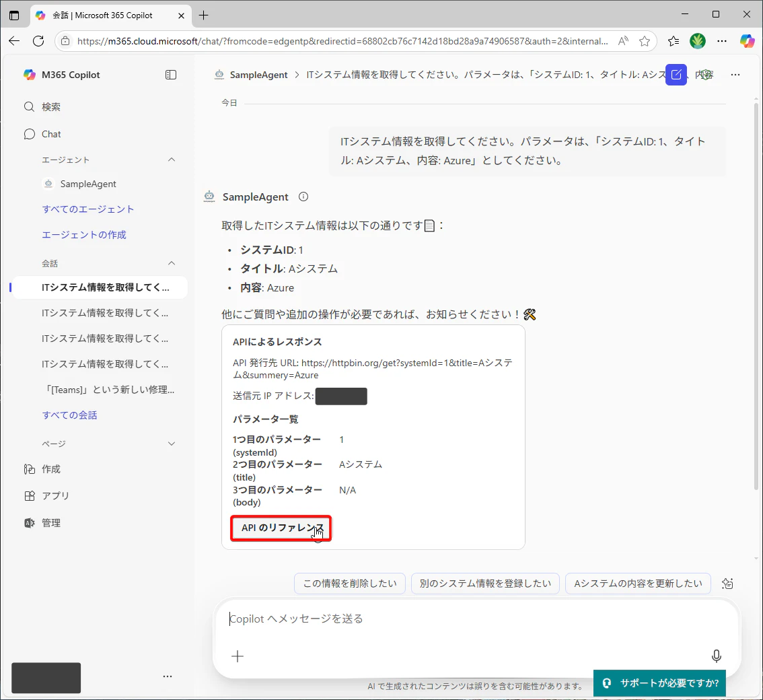
Task: Expand the ページ section
Action: 172,444
